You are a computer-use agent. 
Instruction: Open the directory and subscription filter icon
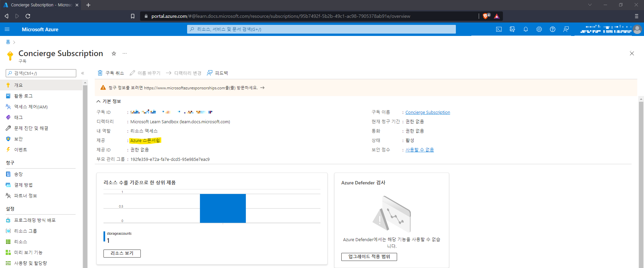(x=512, y=29)
